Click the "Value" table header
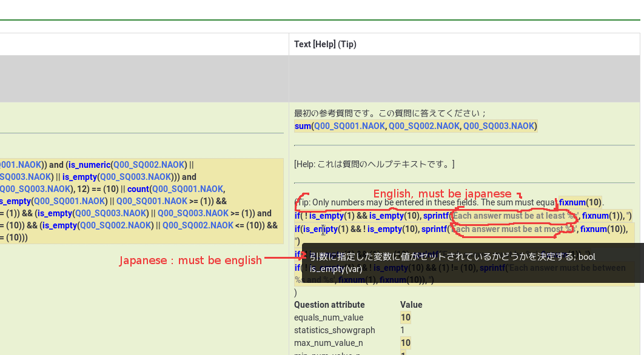644x355 pixels. tap(411, 305)
